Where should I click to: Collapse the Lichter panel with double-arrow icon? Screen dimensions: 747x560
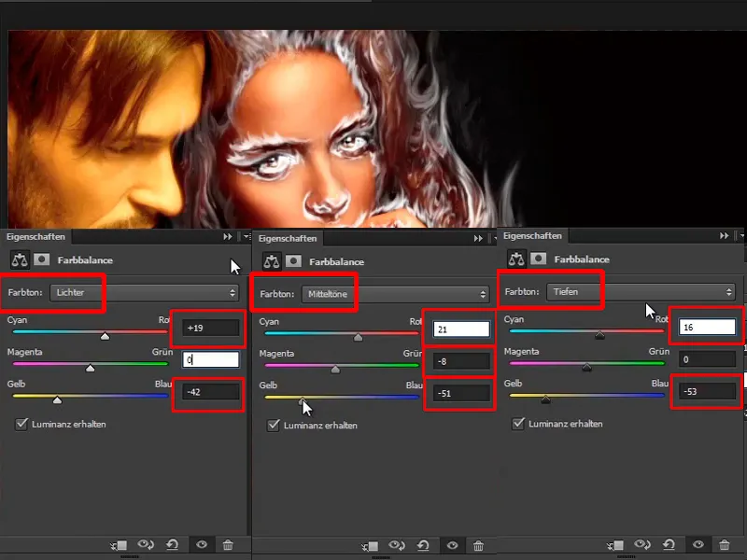(228, 237)
